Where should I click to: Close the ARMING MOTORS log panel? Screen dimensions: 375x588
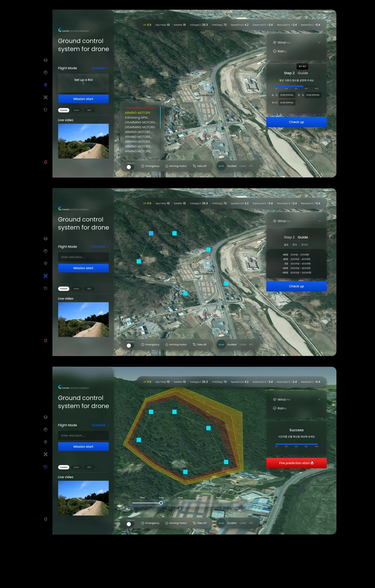[162, 104]
